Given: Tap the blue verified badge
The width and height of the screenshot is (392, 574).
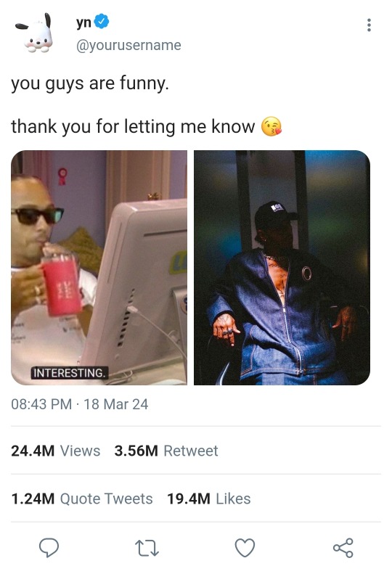Looking at the screenshot, I should pyautogui.click(x=102, y=21).
